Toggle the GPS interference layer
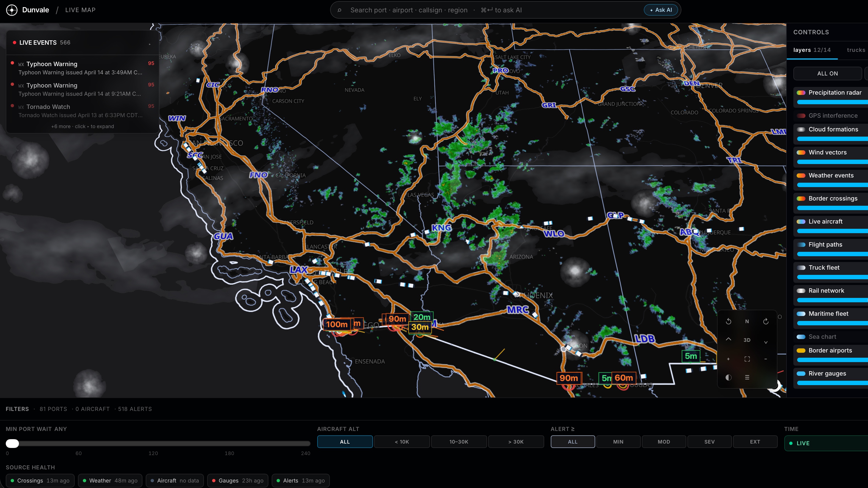This screenshot has width=868, height=488. pyautogui.click(x=833, y=115)
